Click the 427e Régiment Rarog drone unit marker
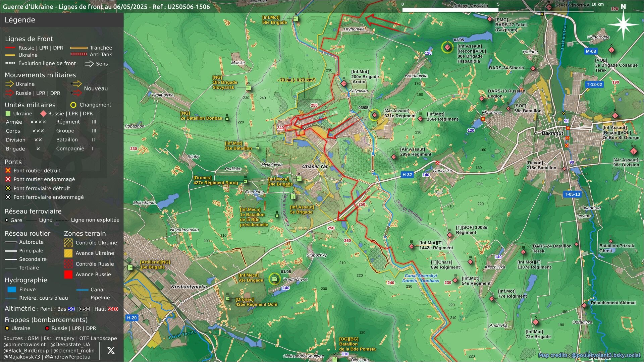644x362 pixels. pos(246,181)
